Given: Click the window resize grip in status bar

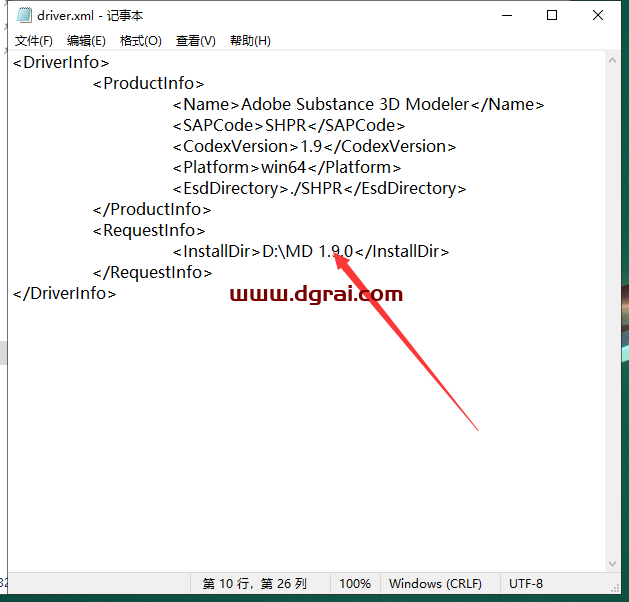Looking at the screenshot, I should (x=615, y=588).
